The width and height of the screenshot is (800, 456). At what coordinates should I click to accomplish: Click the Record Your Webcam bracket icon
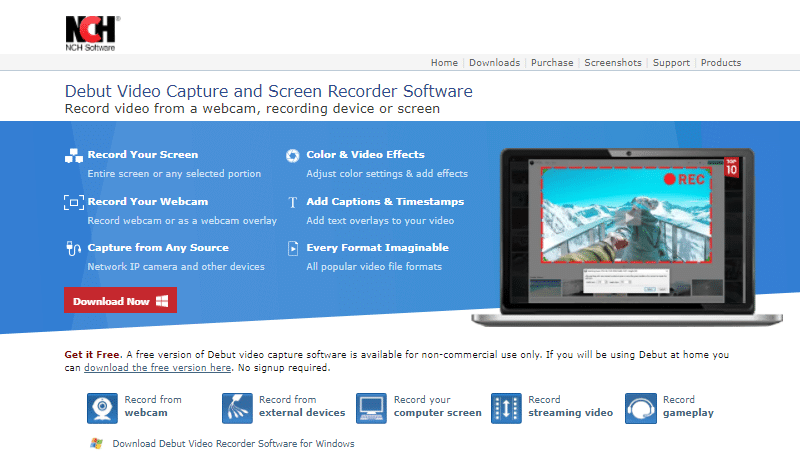coord(74,202)
